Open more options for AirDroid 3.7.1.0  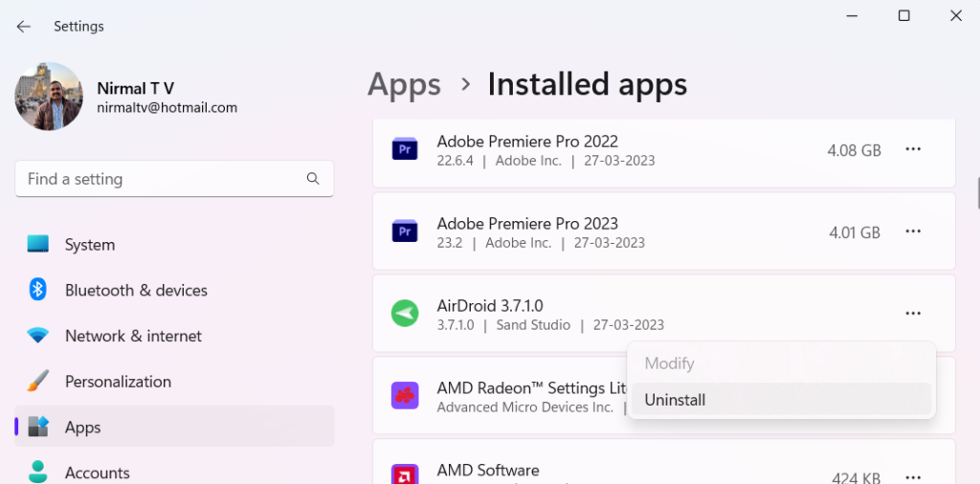[x=913, y=313]
